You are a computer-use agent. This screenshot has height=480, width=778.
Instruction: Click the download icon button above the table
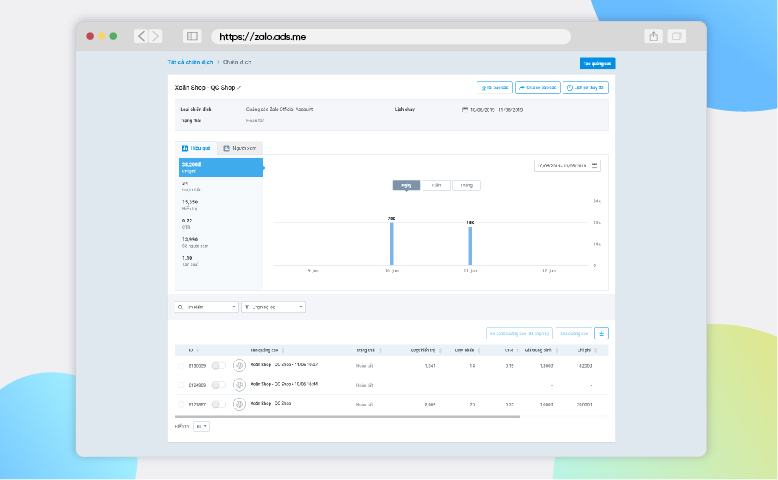point(601,334)
